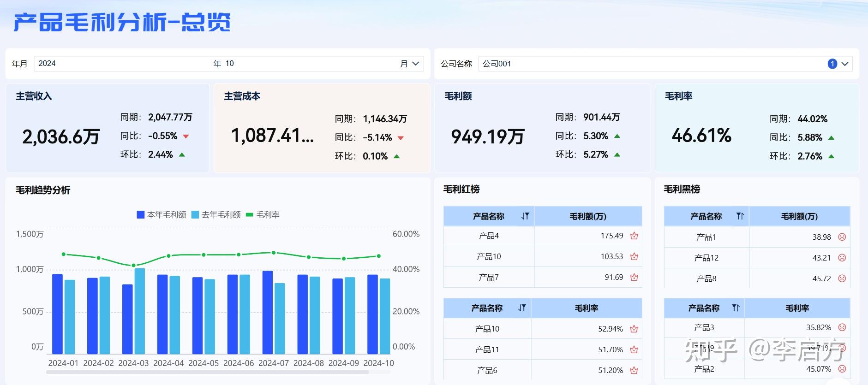Open the 年月 date dropdown arrow
Viewport: 868px width, 385px height.
point(415,64)
